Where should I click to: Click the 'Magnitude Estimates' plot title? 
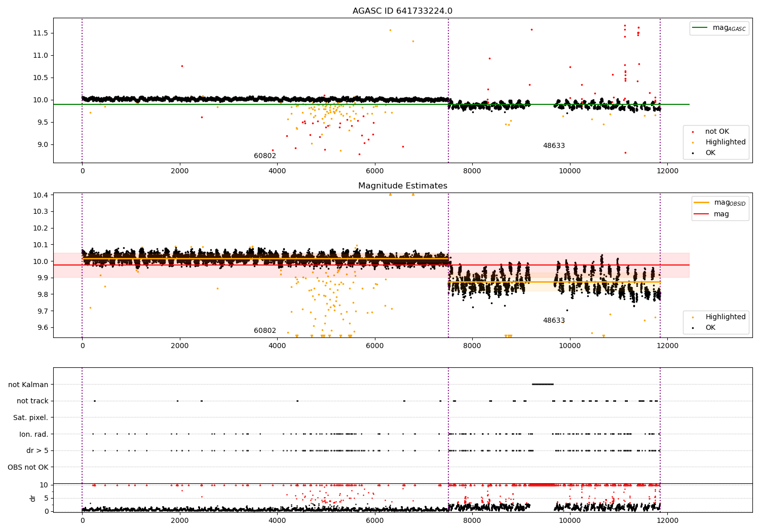click(402, 186)
